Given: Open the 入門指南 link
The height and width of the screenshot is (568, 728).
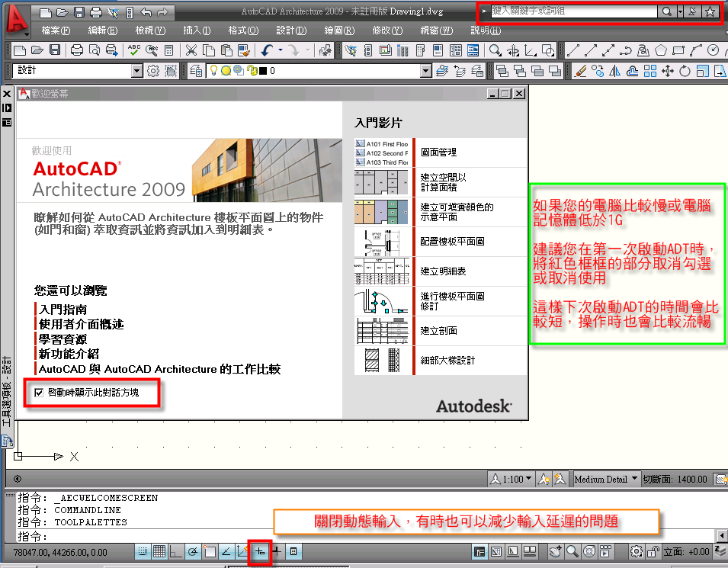Looking at the screenshot, I should 63,310.
